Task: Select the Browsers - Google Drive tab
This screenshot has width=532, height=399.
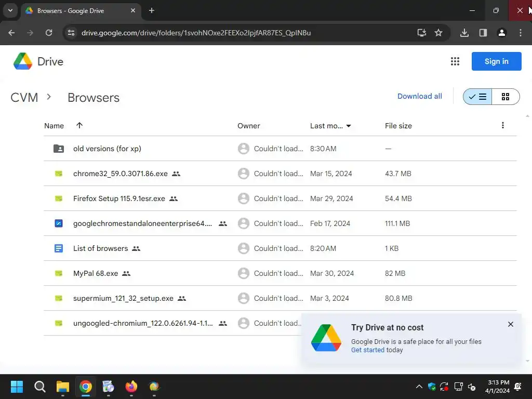Action: pos(81,11)
